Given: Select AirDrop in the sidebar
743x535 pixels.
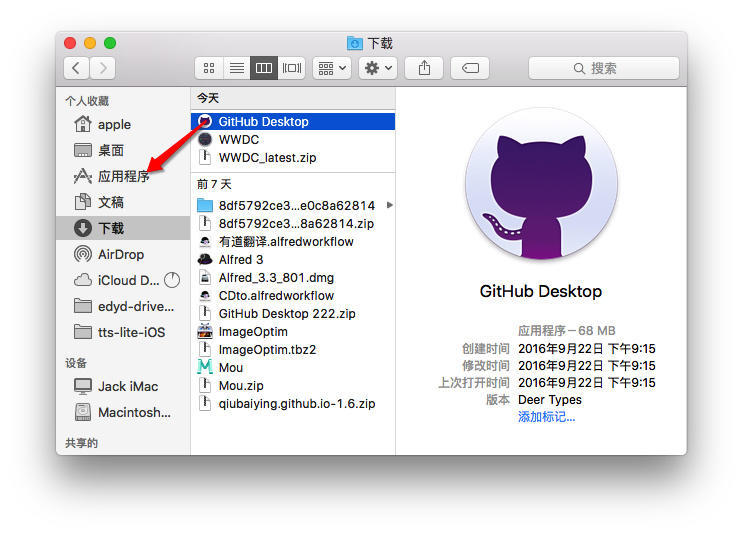Looking at the screenshot, I should pyautogui.click(x=120, y=254).
